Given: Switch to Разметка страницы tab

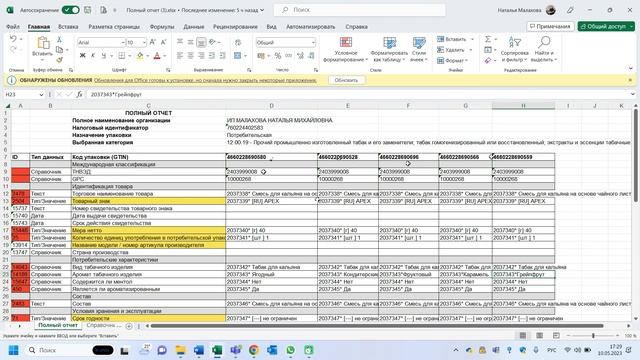Looking at the screenshot, I should [x=114, y=27].
